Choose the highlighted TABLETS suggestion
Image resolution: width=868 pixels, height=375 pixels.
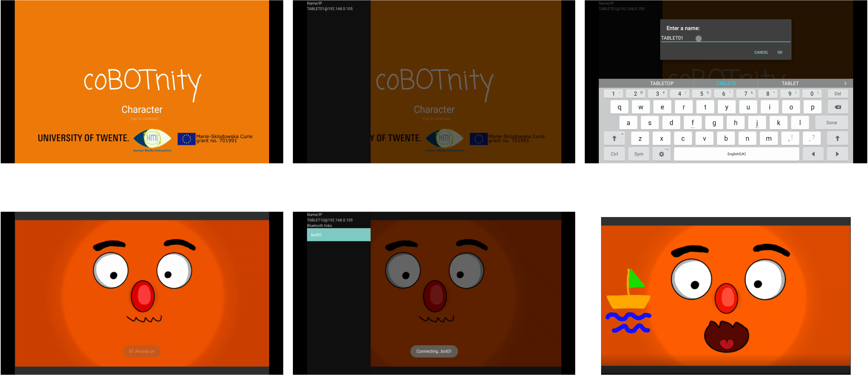(x=726, y=83)
